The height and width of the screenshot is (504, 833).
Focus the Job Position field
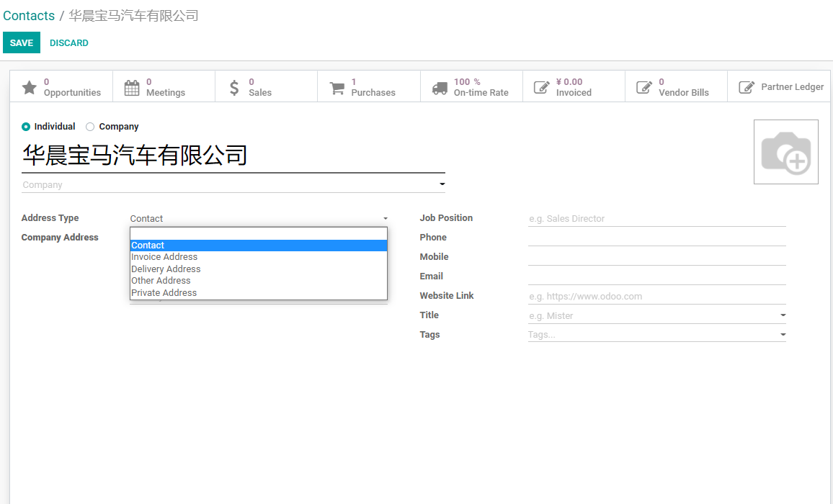click(656, 218)
